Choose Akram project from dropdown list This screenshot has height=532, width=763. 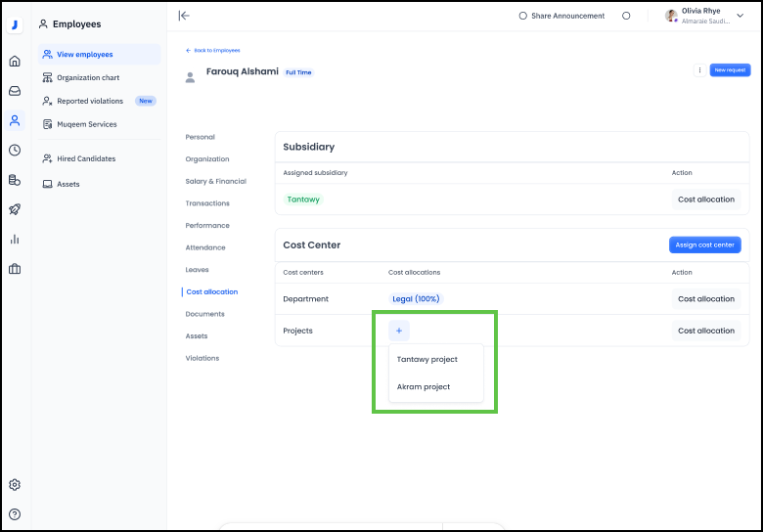(424, 386)
